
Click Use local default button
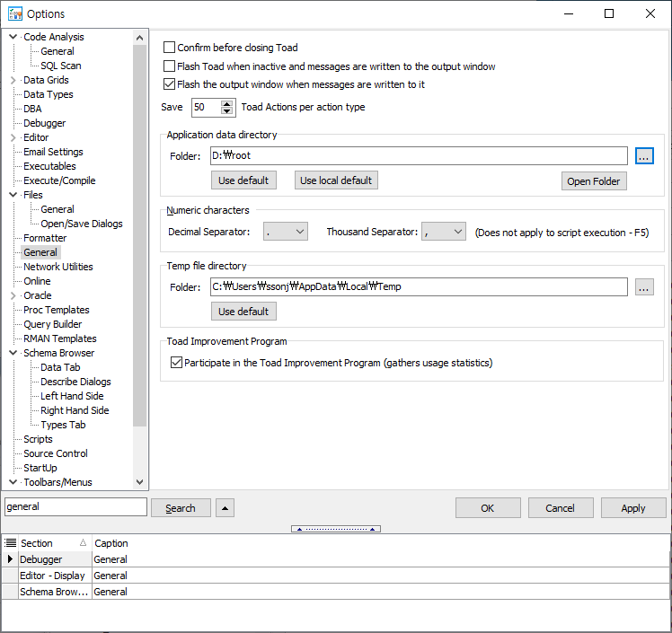pos(336,180)
